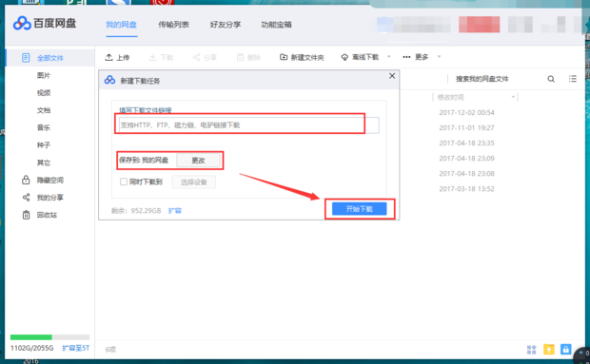Show 视频 category files

[x=44, y=93]
